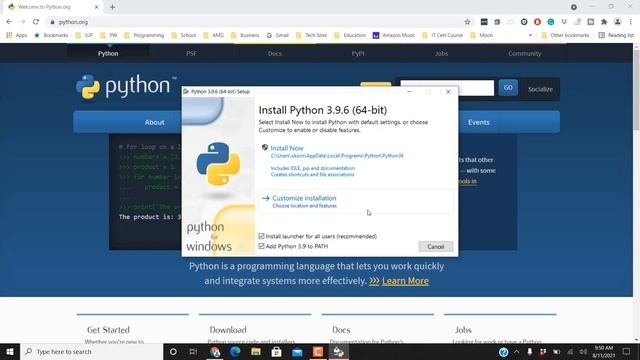Click the Socialize link
Image resolution: width=640 pixels, height=360 pixels.
point(540,89)
